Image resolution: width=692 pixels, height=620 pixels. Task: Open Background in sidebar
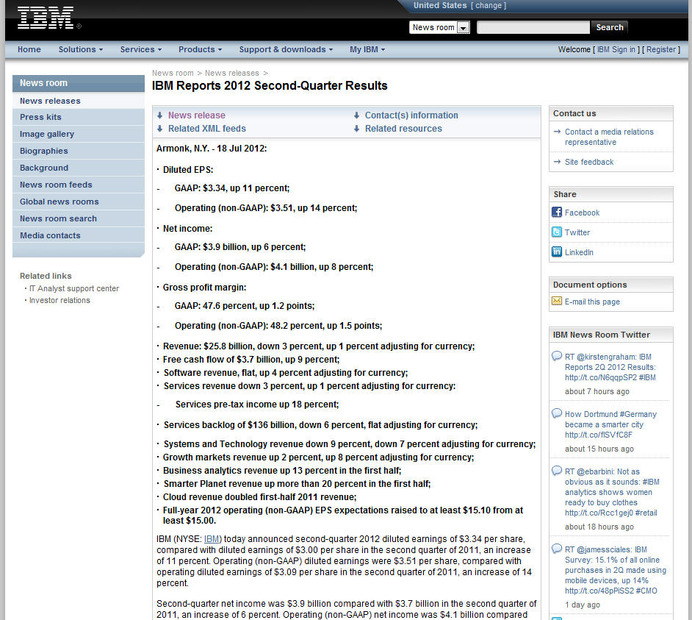(x=79, y=168)
